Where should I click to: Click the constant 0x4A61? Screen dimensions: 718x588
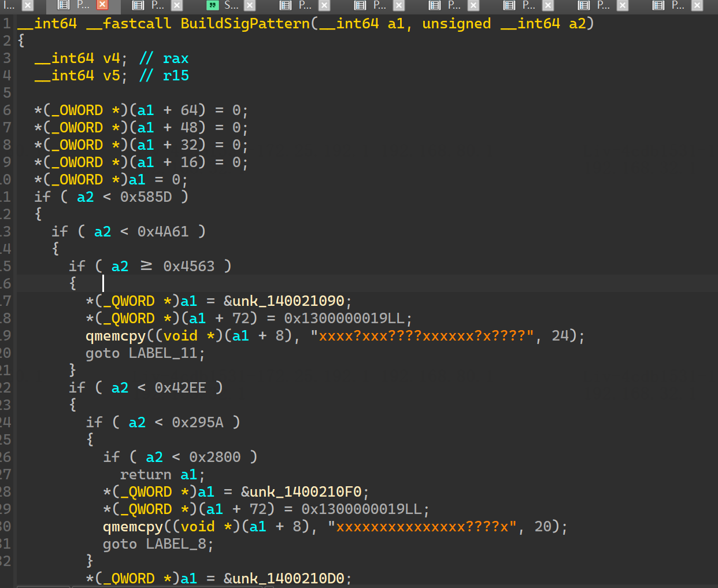(163, 232)
